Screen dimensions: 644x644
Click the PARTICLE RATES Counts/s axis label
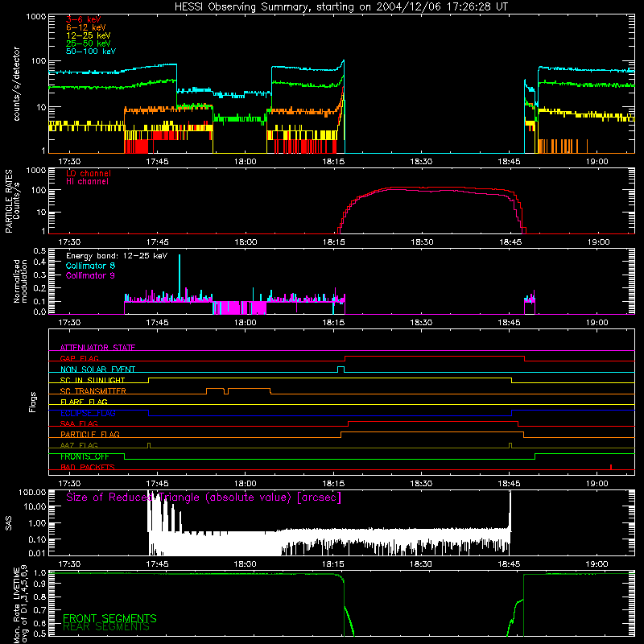click(x=12, y=201)
